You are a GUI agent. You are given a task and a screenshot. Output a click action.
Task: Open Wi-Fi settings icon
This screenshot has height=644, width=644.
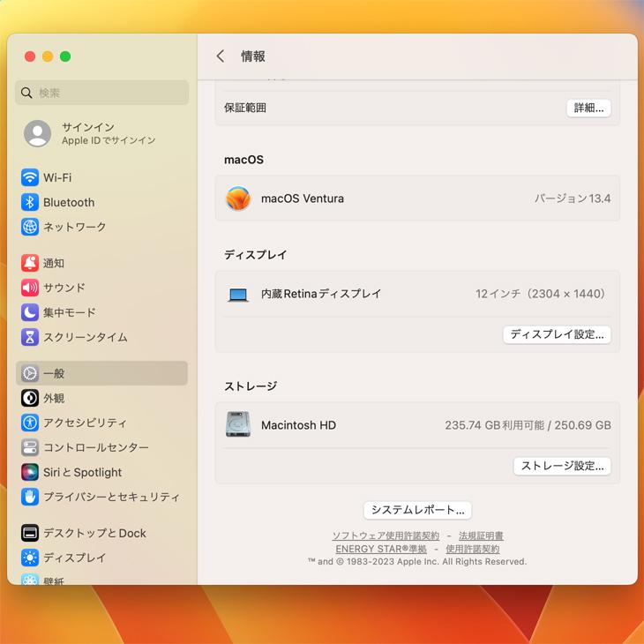tap(30, 177)
